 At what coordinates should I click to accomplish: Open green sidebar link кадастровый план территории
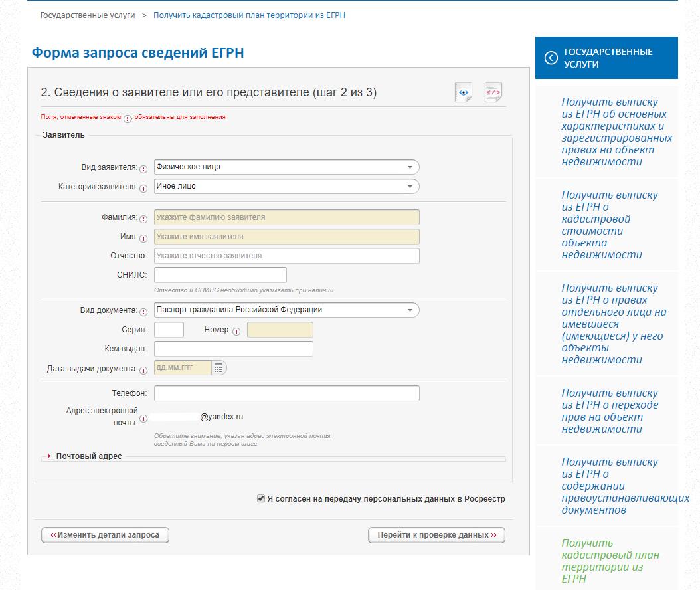pyautogui.click(x=610, y=561)
